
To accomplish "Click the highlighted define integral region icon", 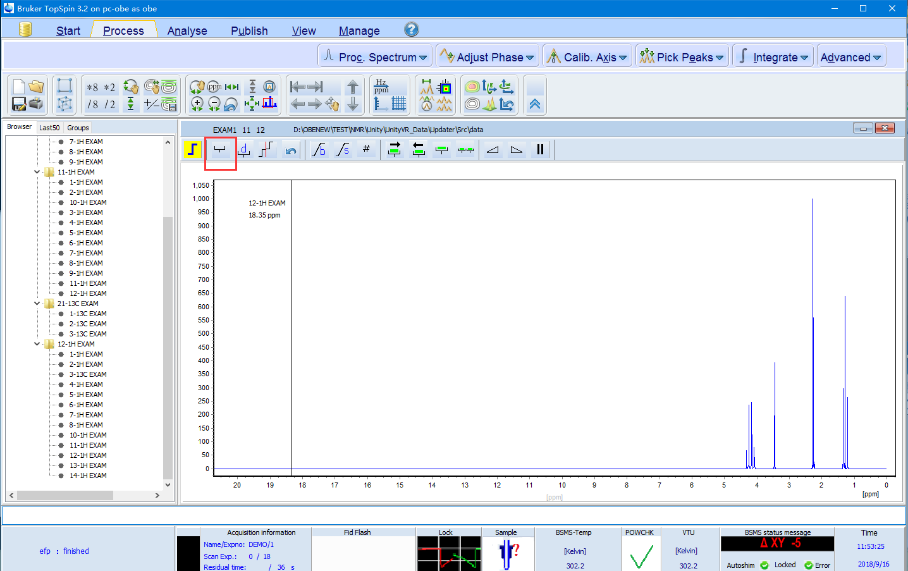I will [220, 150].
